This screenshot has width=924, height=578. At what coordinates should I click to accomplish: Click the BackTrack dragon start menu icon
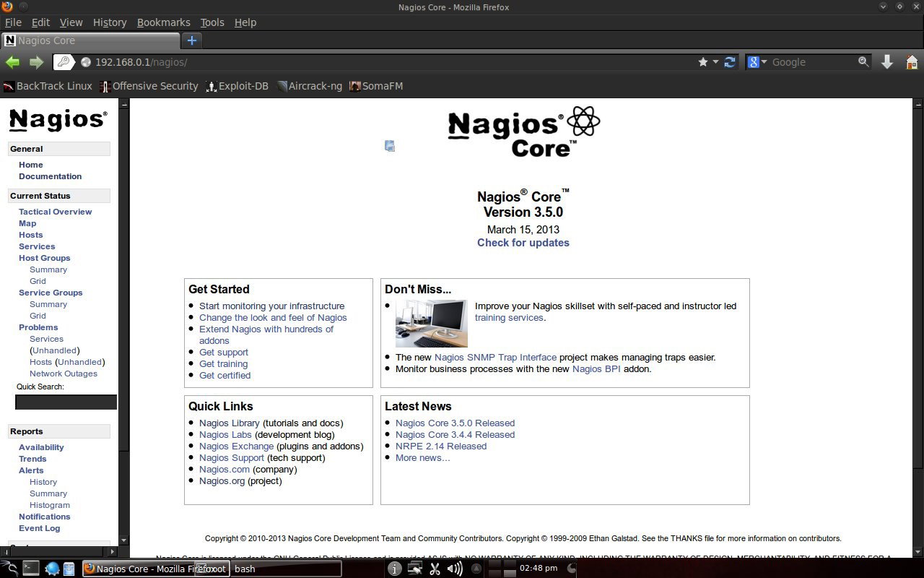9,569
